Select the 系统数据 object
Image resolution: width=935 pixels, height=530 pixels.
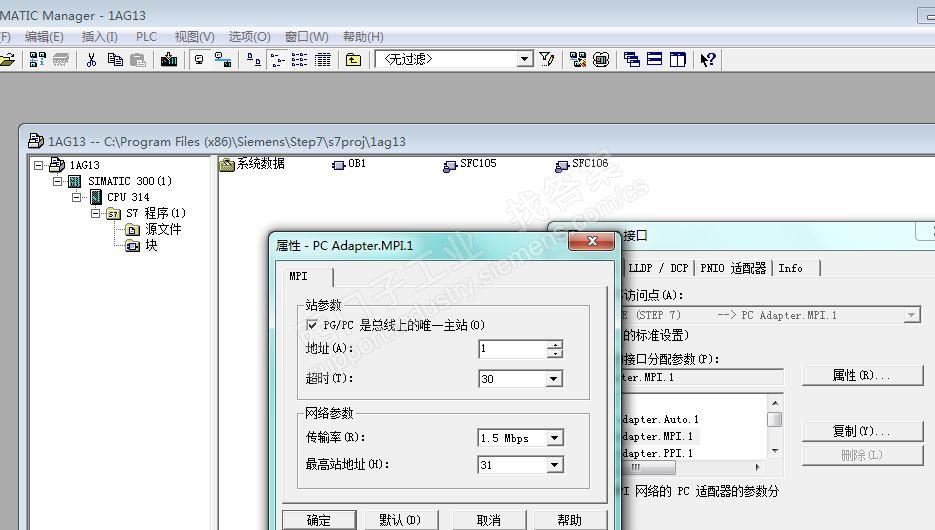coord(252,164)
